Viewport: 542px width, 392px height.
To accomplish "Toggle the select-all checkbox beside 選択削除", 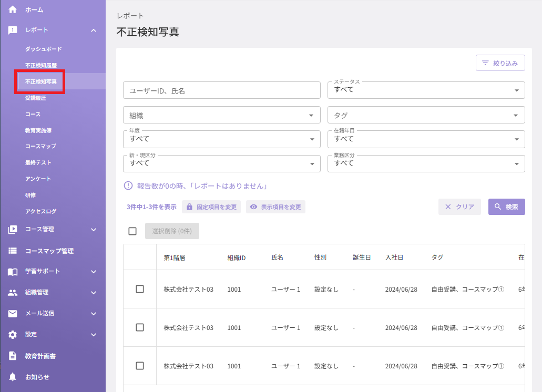I will pyautogui.click(x=132, y=231).
